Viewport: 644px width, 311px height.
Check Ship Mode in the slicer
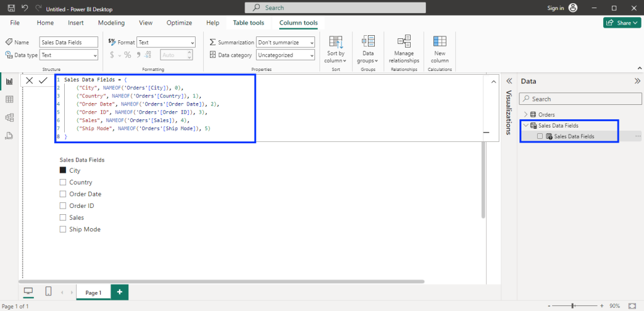tap(63, 229)
